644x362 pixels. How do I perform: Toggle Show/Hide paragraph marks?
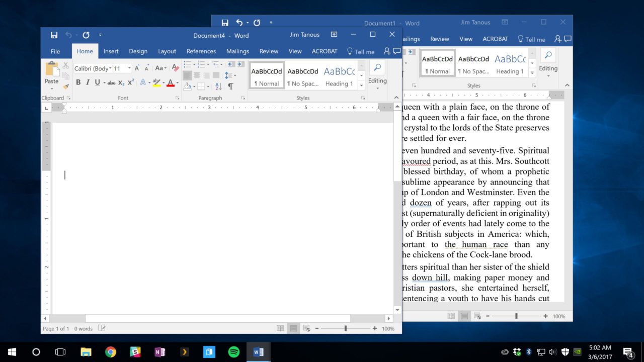230,86
